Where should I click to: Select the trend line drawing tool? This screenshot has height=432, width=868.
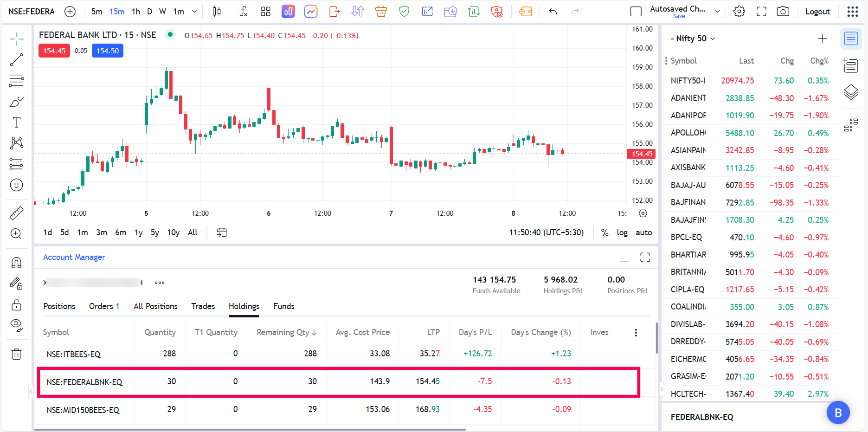tap(17, 59)
